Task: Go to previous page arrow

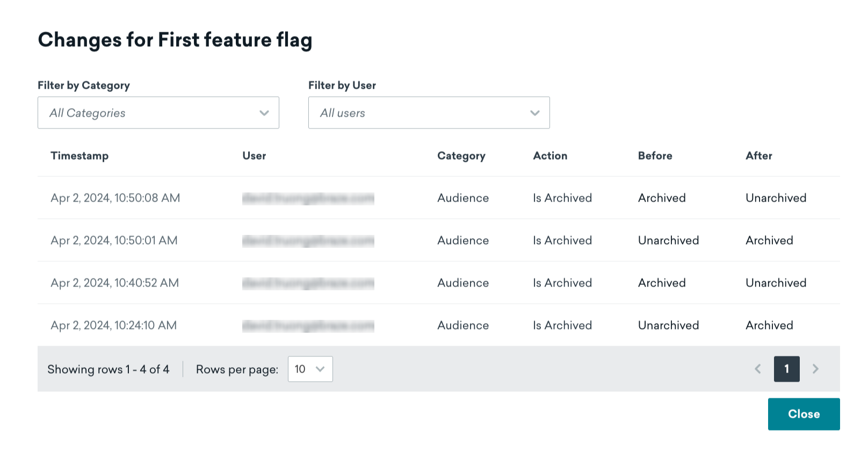Action: point(758,369)
